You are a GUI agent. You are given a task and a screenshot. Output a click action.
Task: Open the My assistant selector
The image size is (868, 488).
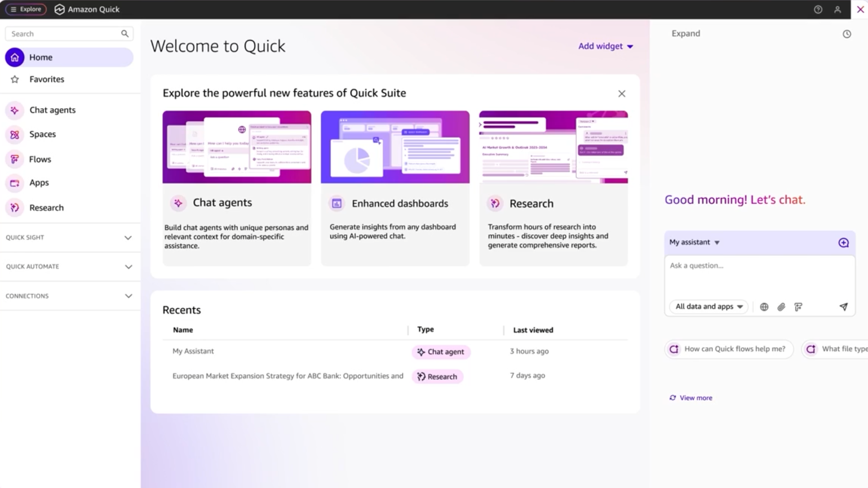click(x=694, y=242)
